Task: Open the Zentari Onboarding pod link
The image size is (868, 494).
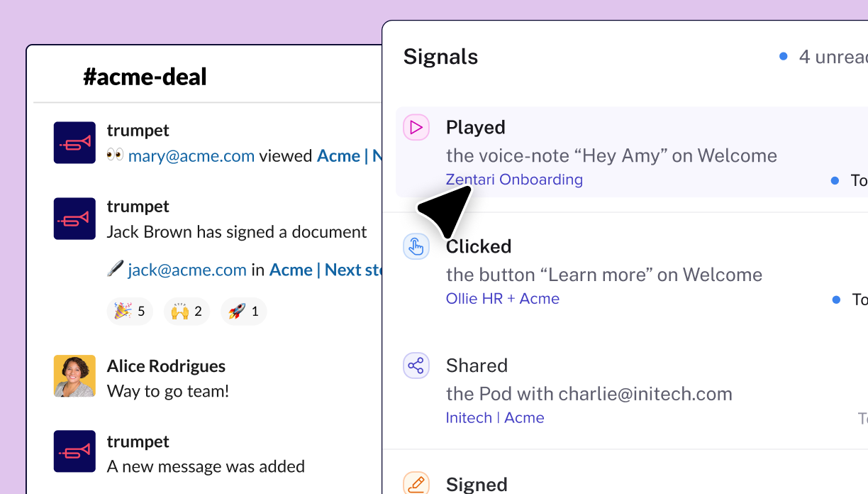Action: point(514,180)
